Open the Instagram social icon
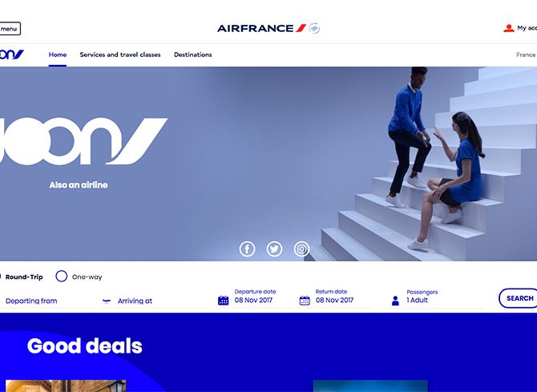The height and width of the screenshot is (392, 537). click(x=301, y=249)
